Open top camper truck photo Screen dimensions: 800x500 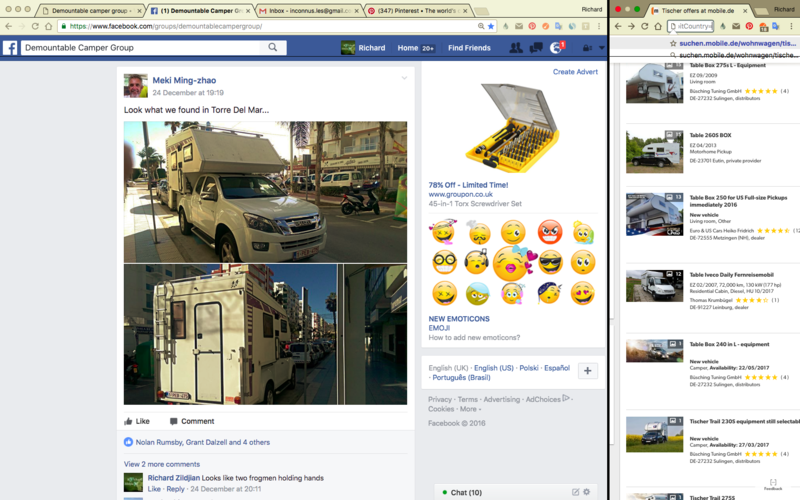pos(265,192)
